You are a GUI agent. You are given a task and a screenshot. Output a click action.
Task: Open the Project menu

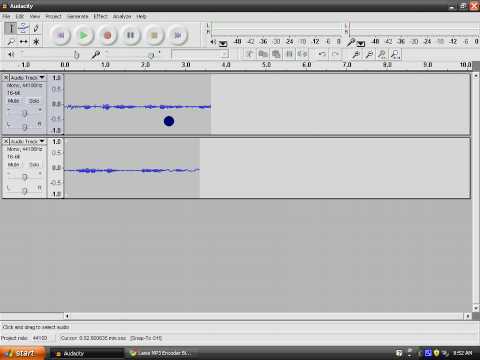point(53,16)
